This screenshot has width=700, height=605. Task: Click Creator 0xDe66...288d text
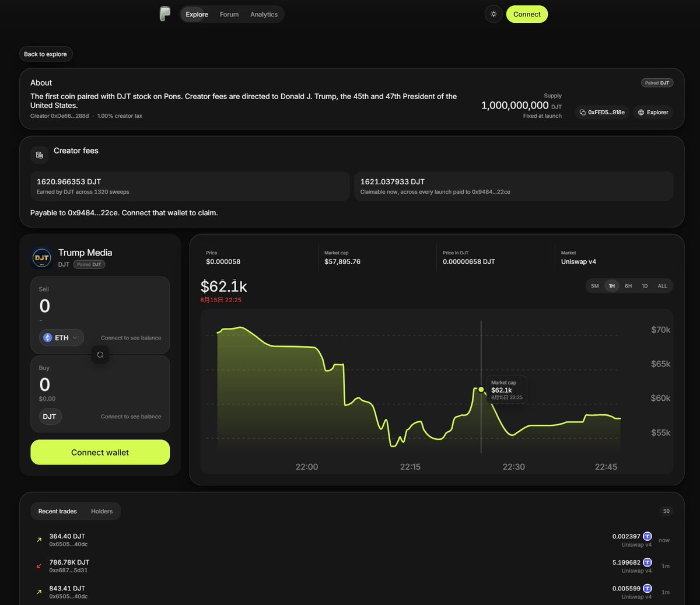click(x=60, y=116)
